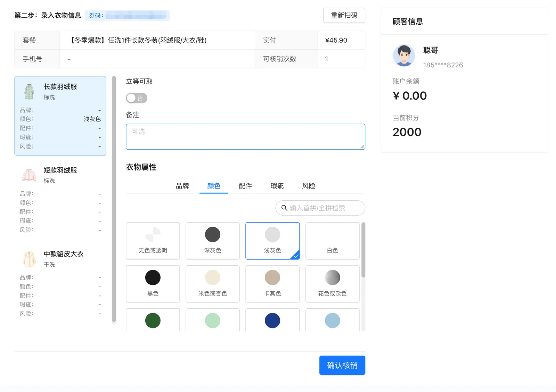Click the customer avatar of 聪哥

click(404, 56)
